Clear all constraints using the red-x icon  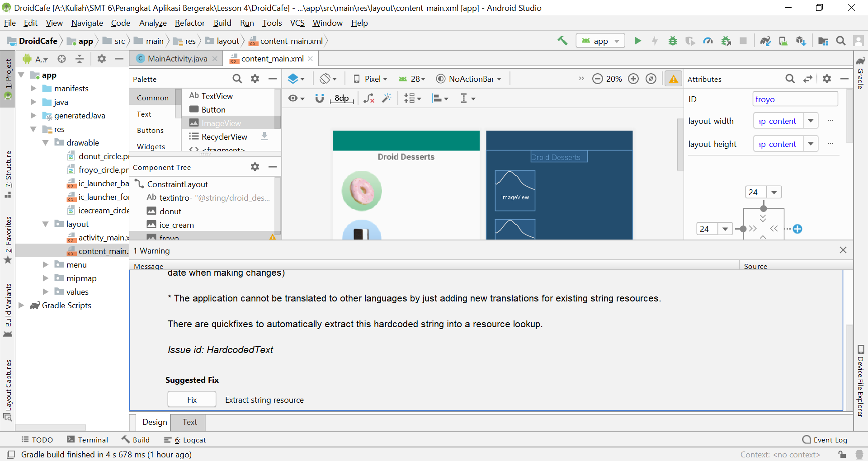click(369, 98)
